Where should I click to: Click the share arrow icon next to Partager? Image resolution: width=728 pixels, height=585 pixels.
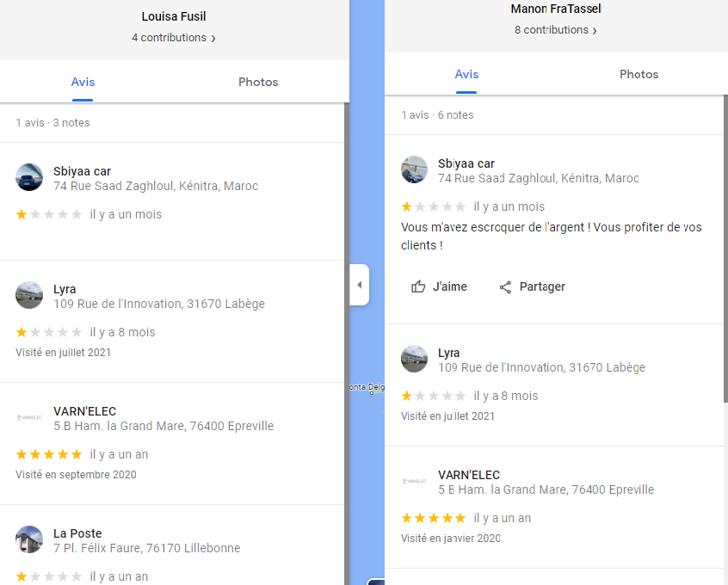point(504,286)
